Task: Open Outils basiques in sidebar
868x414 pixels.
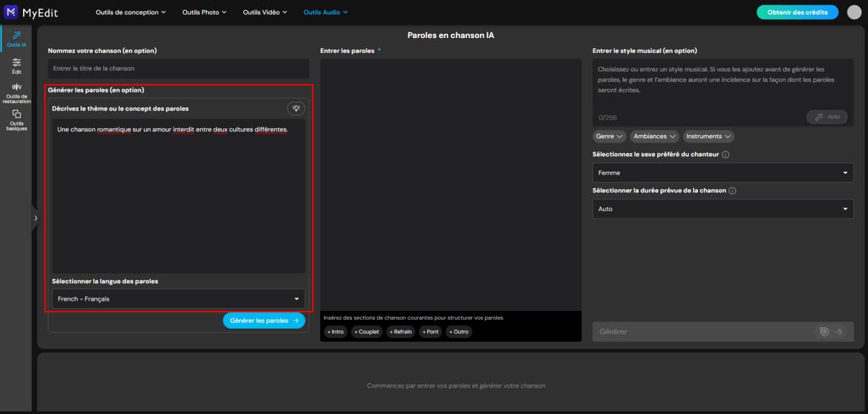Action: (x=16, y=120)
